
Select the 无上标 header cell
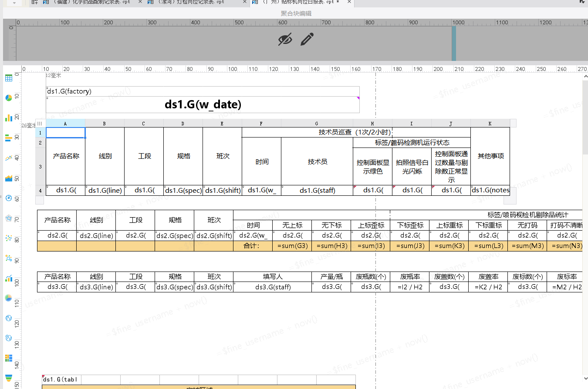(x=292, y=225)
